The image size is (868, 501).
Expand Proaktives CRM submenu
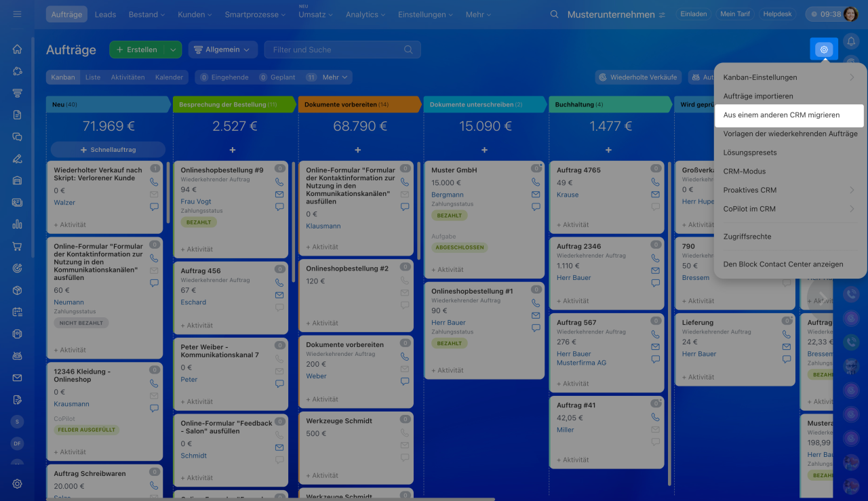click(790, 190)
